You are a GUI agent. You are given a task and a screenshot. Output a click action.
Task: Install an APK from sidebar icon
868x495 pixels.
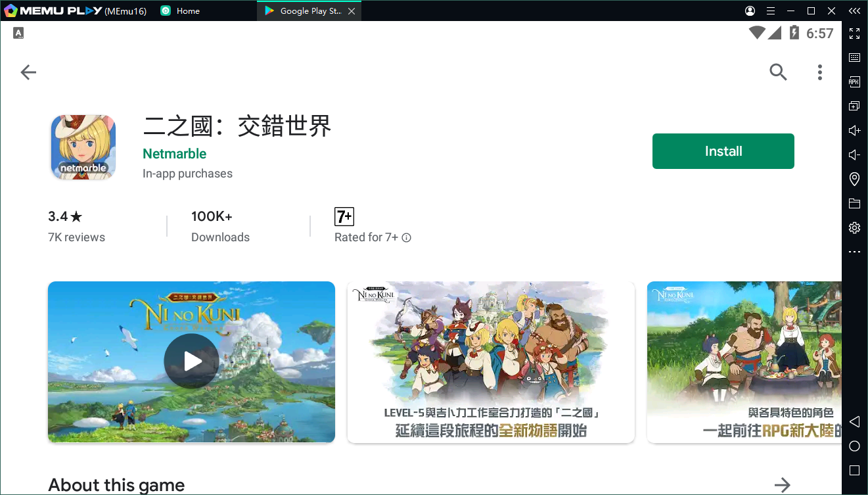point(854,82)
